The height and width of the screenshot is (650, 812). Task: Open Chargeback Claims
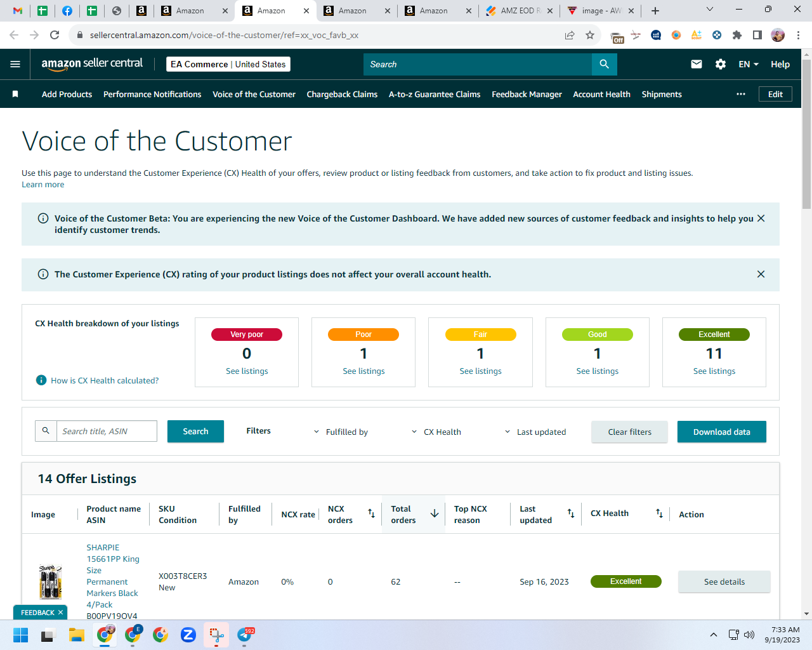tap(342, 94)
